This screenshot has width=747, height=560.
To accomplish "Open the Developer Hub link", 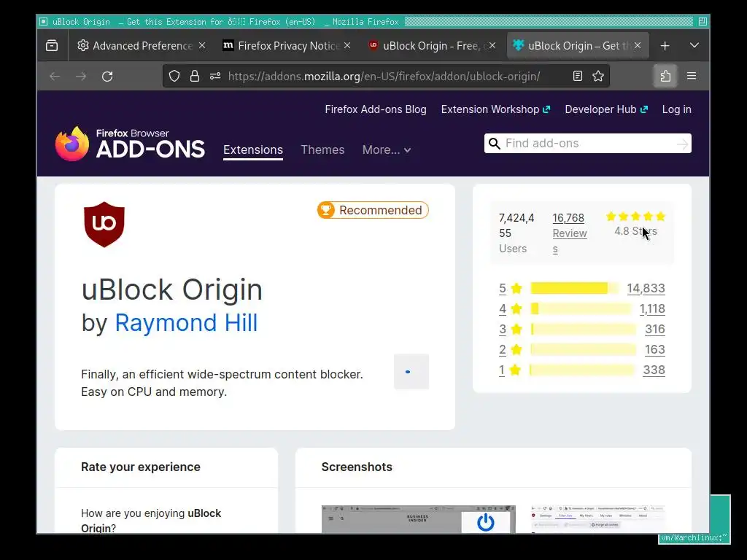I will coord(606,109).
